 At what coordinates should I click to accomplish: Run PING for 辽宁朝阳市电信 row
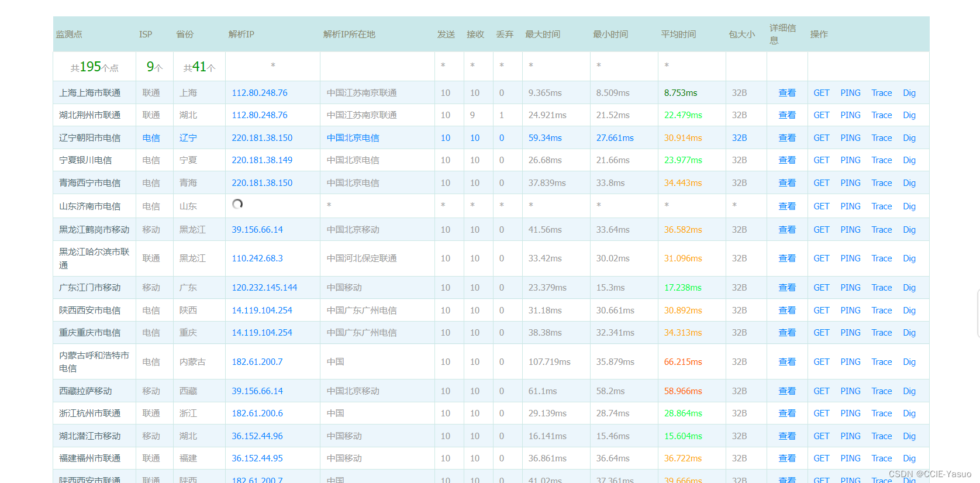[850, 138]
